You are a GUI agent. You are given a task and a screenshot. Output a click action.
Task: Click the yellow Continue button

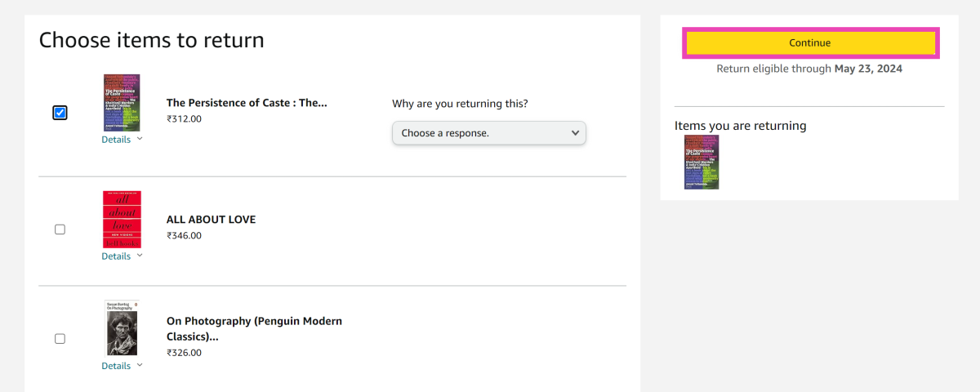click(x=810, y=43)
